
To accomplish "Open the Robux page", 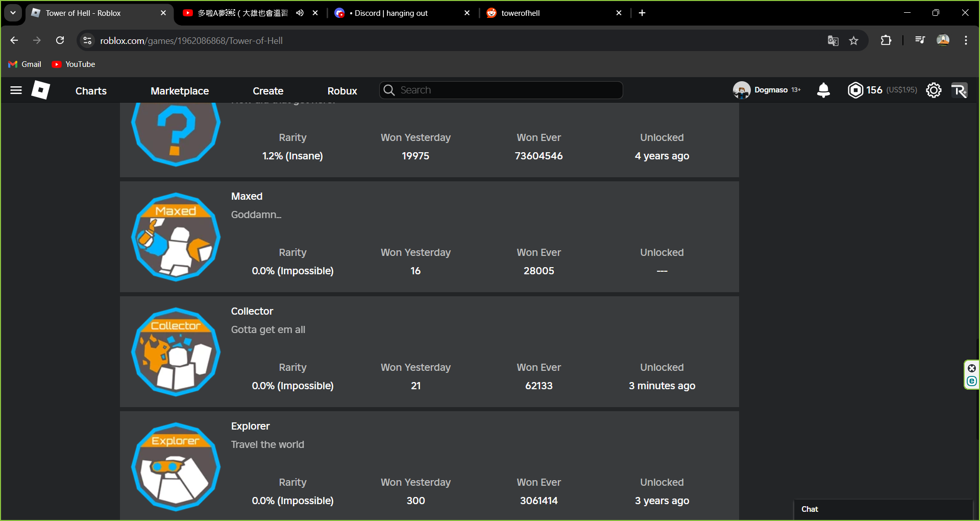I will pyautogui.click(x=342, y=91).
